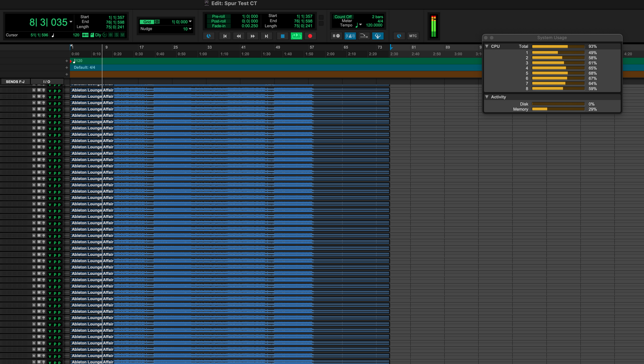Toggle the Count Off button
The width and height of the screenshot is (644, 364).
(x=343, y=17)
